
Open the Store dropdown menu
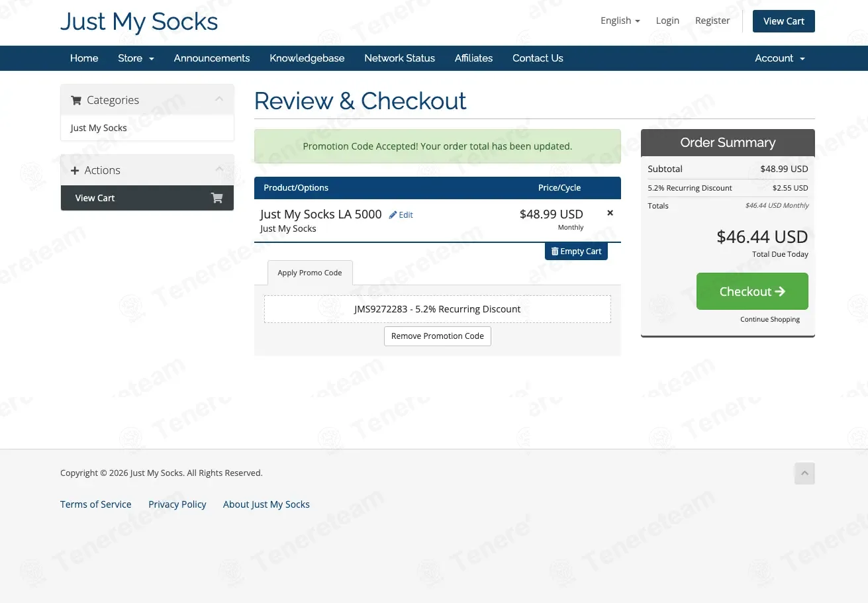(136, 58)
